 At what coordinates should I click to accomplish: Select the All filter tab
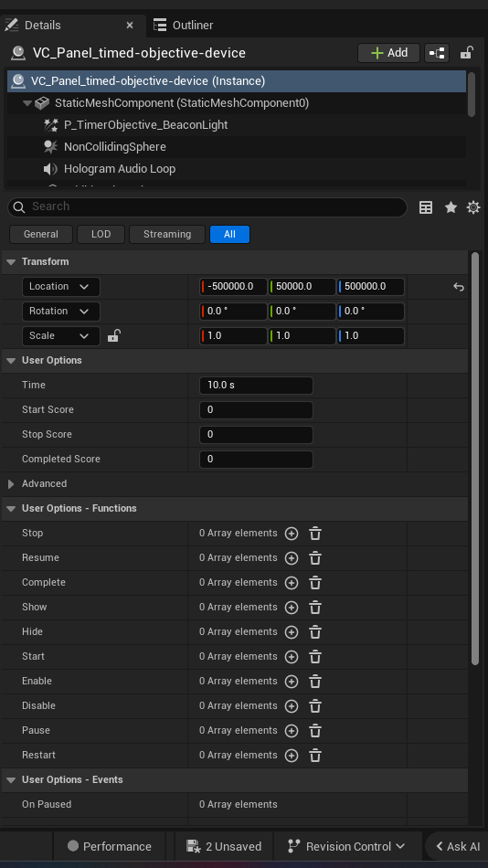(230, 234)
